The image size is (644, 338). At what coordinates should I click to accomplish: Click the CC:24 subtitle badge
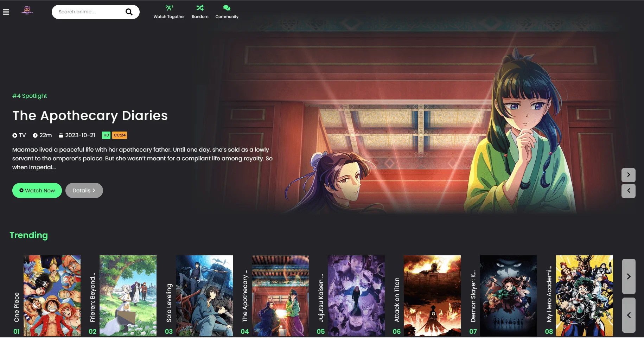point(120,135)
